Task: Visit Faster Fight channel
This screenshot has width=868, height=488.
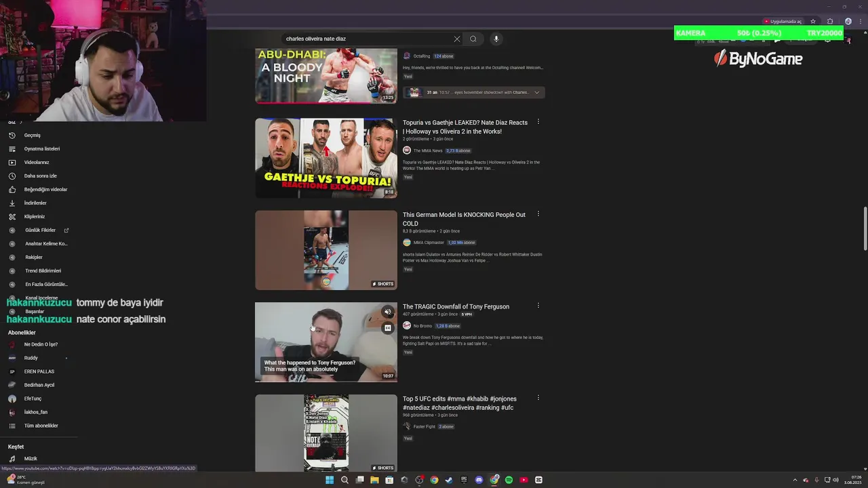Action: click(425, 426)
